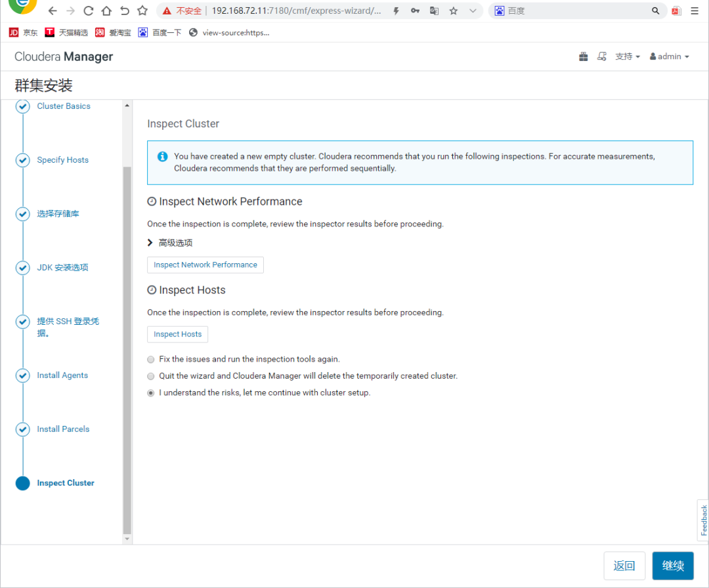Go to the Install Parcels step
Screen dimensions: 709x588
63,429
